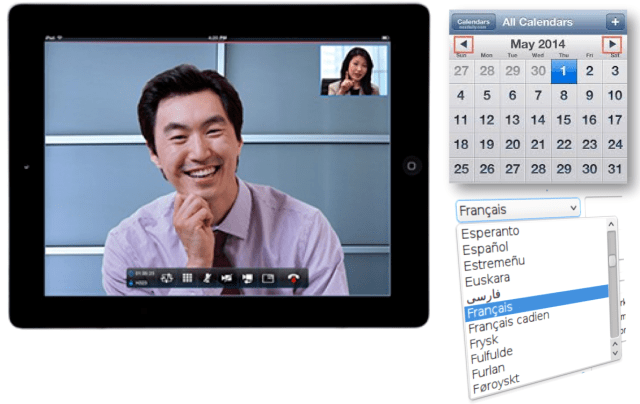
Task: Turn off the camera with the video icon
Action: pos(226,278)
